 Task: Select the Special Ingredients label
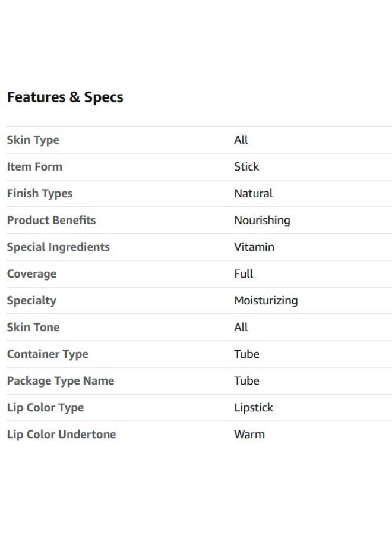58,247
